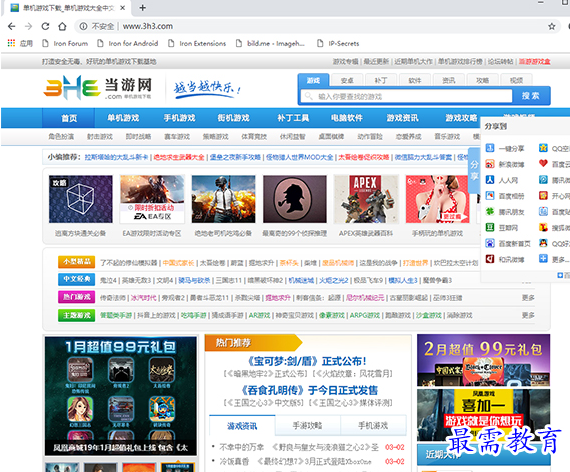Click the 豆瓣网 share icon
This screenshot has height=472, width=570.
point(490,227)
